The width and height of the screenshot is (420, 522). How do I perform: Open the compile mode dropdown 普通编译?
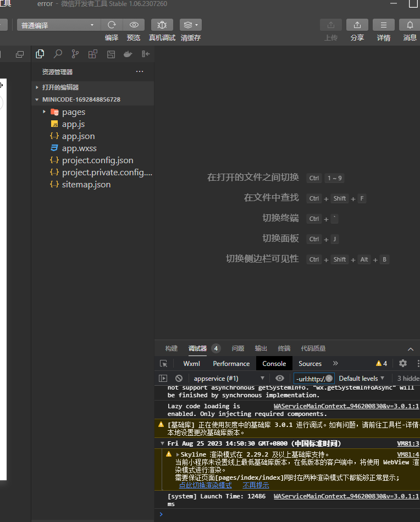click(58, 25)
